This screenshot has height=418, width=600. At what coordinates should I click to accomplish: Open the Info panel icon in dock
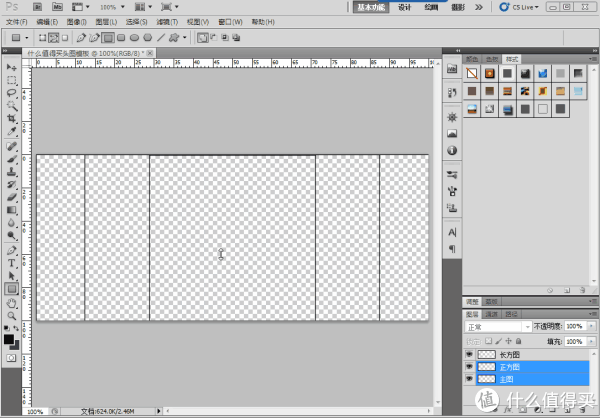click(452, 150)
